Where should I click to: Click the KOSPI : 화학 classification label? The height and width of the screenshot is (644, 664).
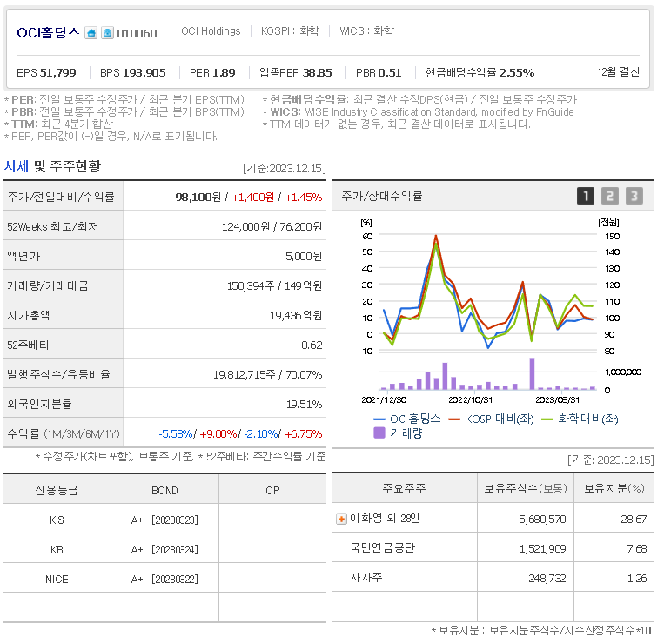pyautogui.click(x=290, y=31)
